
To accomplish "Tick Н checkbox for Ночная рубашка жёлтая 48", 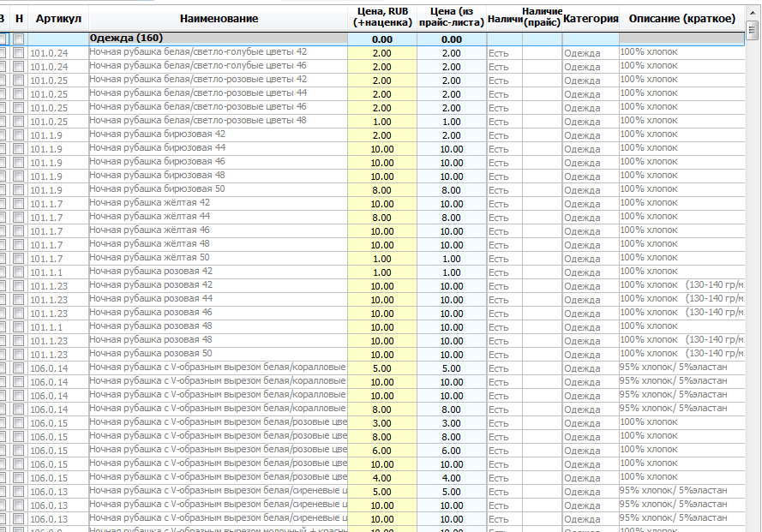I will (19, 244).
